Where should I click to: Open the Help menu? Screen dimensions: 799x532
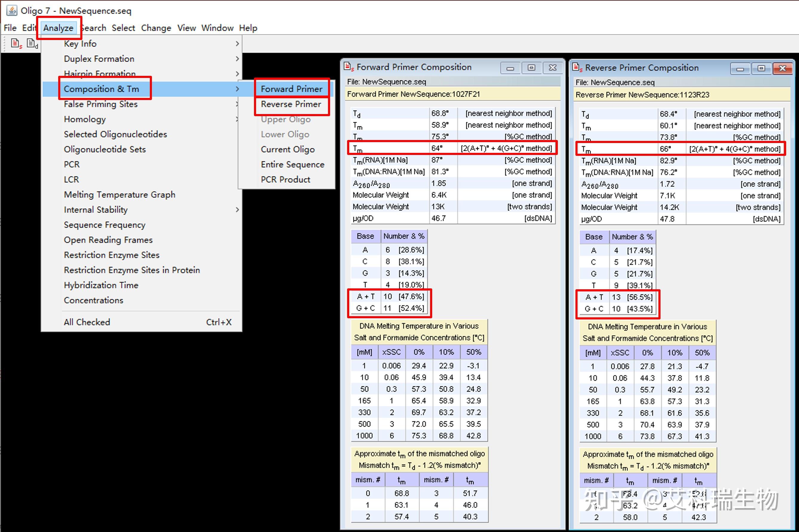click(248, 28)
